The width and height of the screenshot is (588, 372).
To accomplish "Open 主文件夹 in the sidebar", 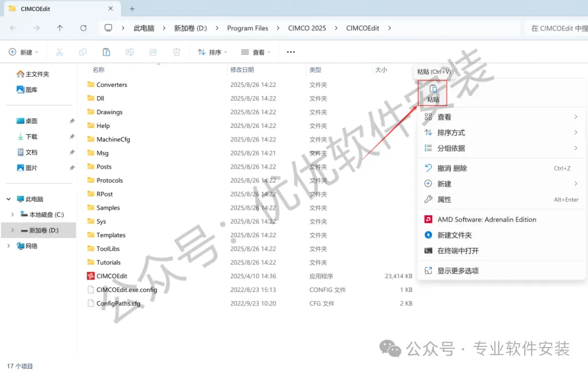I will (x=37, y=74).
